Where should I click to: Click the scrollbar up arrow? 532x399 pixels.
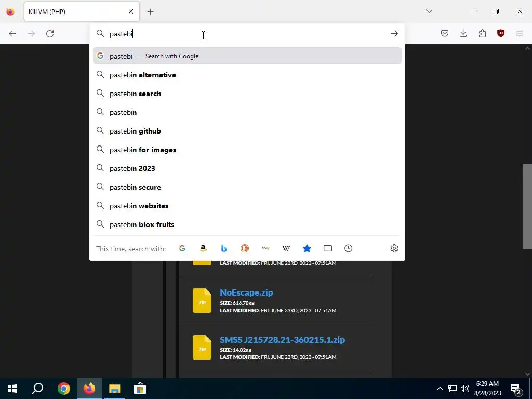pyautogui.click(x=527, y=48)
